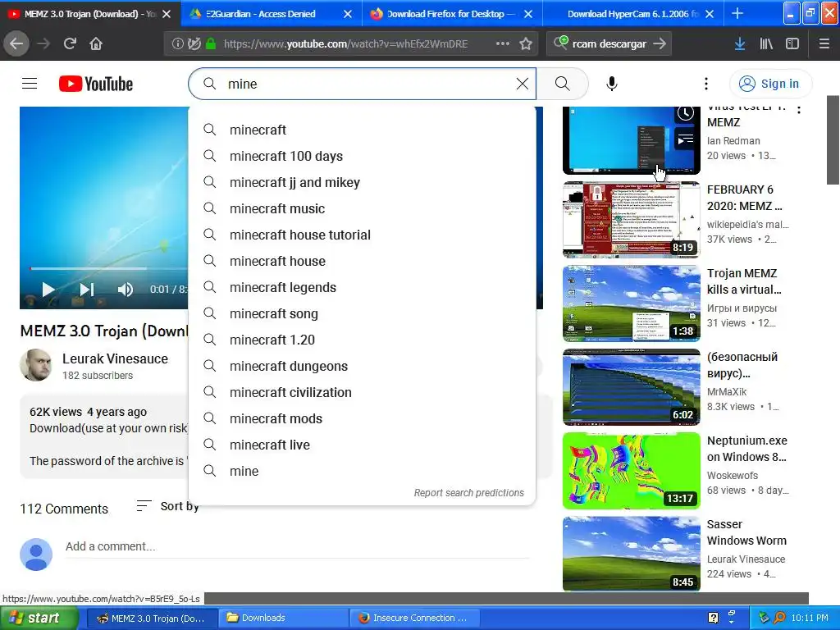Open the tracking protection shield icon
This screenshot has height=630, width=840.
(194, 43)
